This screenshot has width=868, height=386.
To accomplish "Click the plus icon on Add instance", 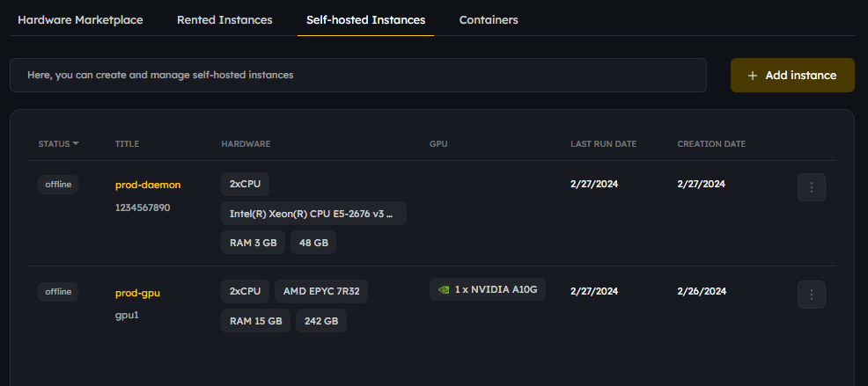I will pyautogui.click(x=752, y=76).
